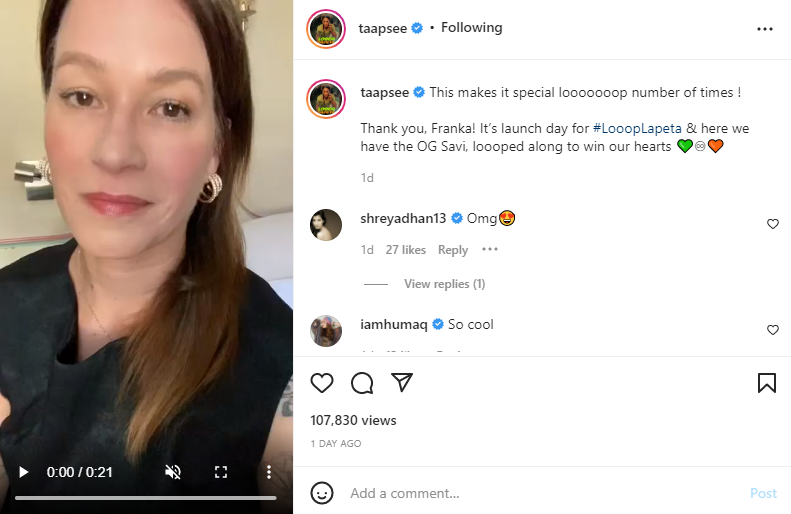Click the Add a comment field
Screen dimensions: 791x514
click(x=540, y=493)
